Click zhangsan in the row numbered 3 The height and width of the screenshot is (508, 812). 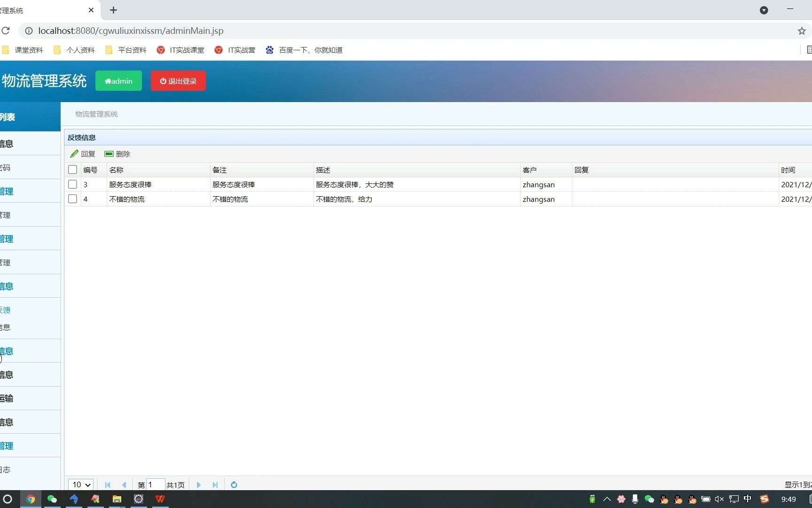539,184
